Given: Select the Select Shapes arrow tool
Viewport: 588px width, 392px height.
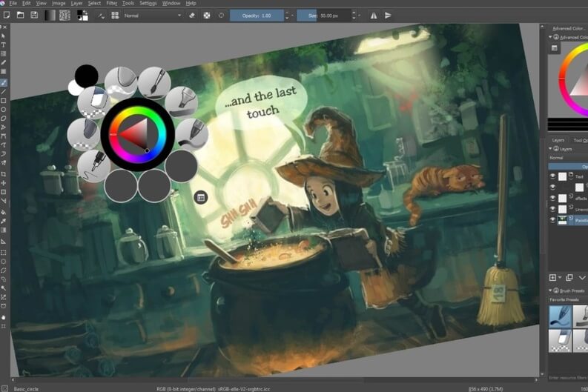Looking at the screenshot, I should [4, 36].
